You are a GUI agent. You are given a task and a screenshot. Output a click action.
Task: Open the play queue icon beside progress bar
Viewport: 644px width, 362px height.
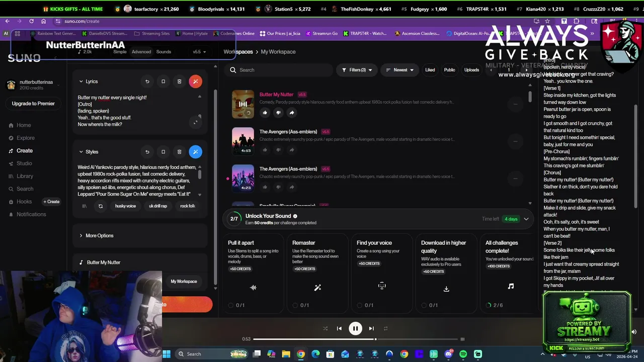click(x=462, y=339)
